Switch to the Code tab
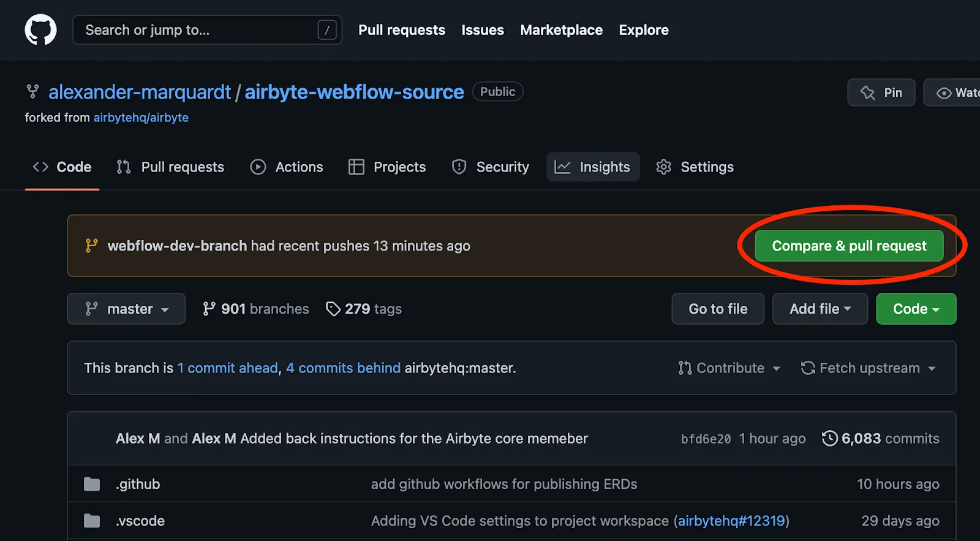 click(x=62, y=167)
